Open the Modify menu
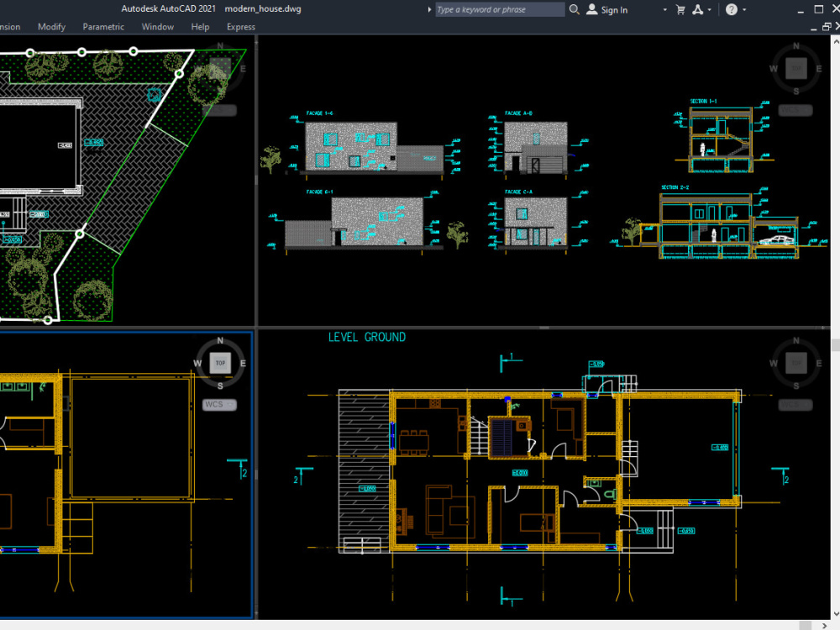The width and height of the screenshot is (840, 630). pyautogui.click(x=51, y=26)
